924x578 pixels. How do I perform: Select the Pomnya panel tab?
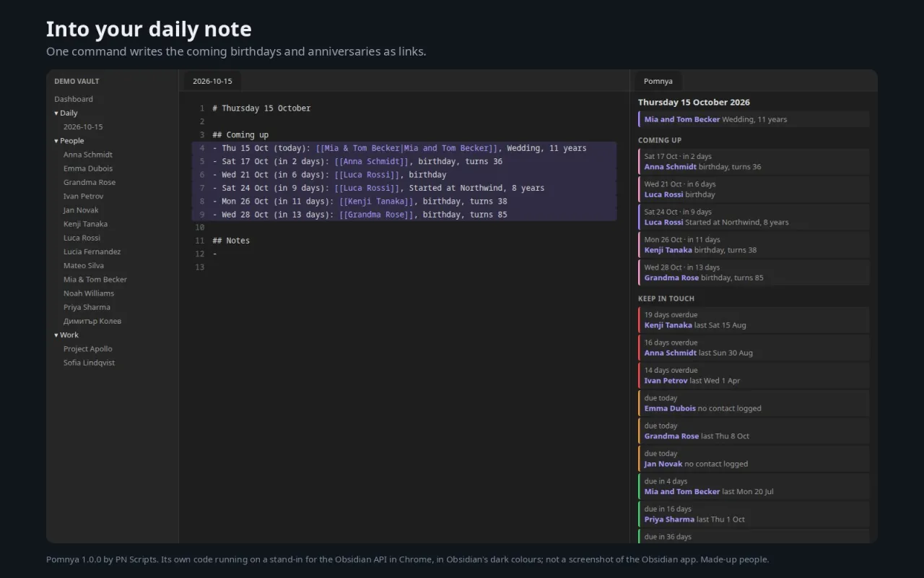pos(658,82)
